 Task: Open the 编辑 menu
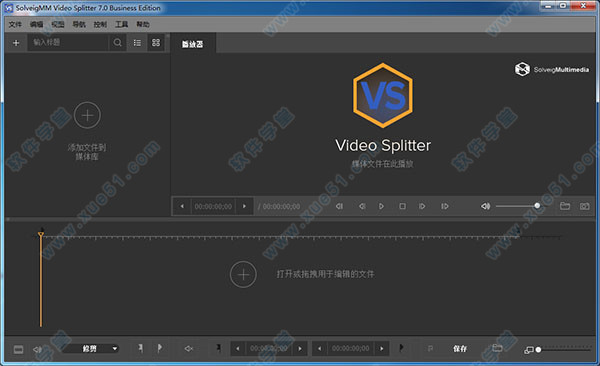pyautogui.click(x=36, y=25)
